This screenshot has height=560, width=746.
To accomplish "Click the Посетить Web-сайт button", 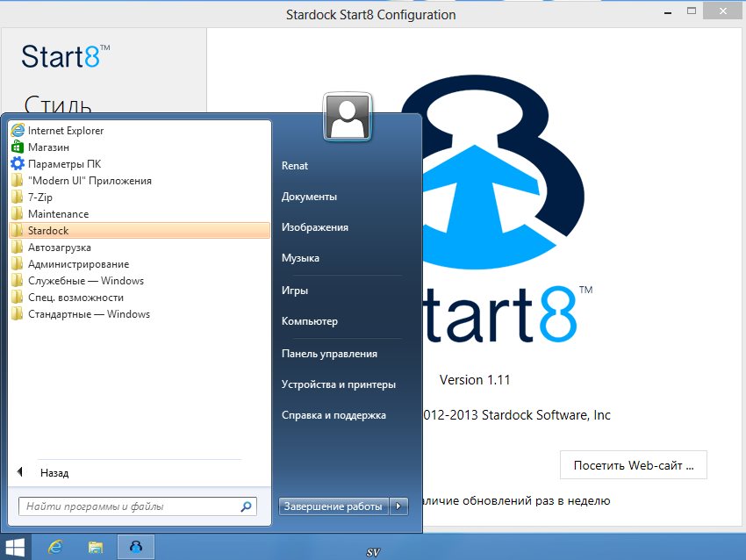I will tap(633, 465).
